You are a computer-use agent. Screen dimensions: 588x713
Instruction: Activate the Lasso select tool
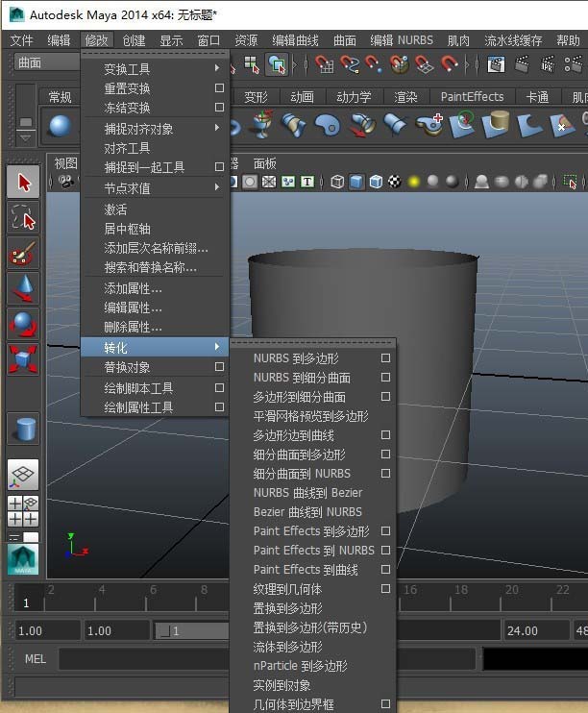pyautogui.click(x=23, y=218)
